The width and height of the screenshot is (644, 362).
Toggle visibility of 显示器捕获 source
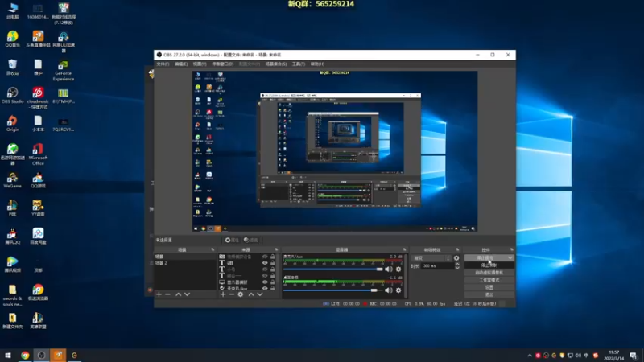pyautogui.click(x=265, y=282)
